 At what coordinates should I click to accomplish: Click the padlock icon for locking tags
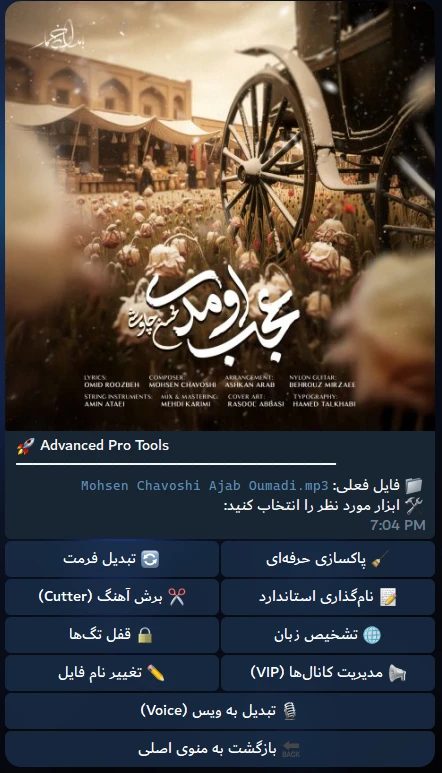[145, 634]
